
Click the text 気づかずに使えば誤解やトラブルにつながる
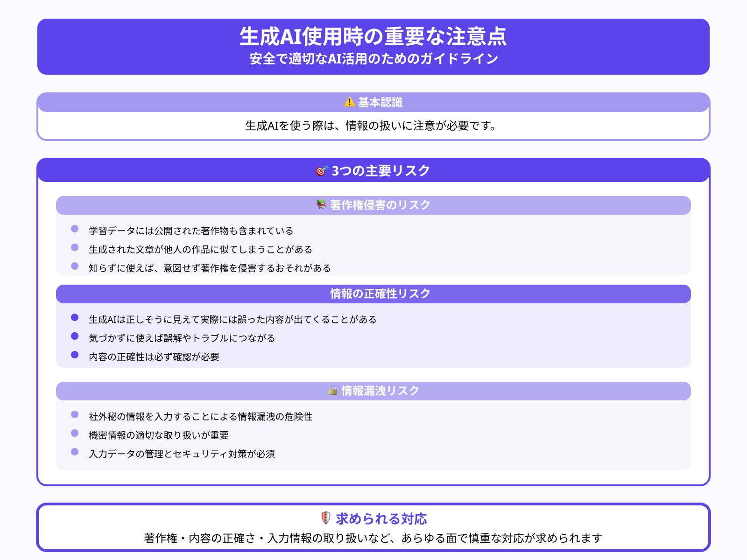(182, 338)
